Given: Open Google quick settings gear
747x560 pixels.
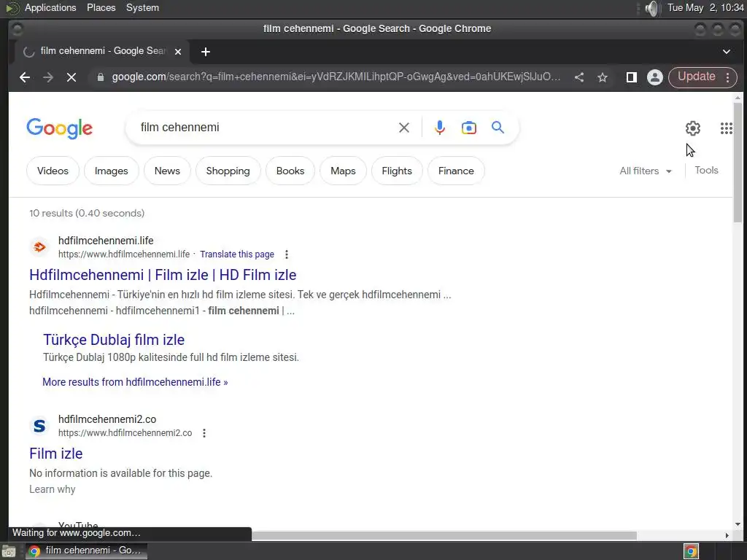Looking at the screenshot, I should pyautogui.click(x=693, y=128).
